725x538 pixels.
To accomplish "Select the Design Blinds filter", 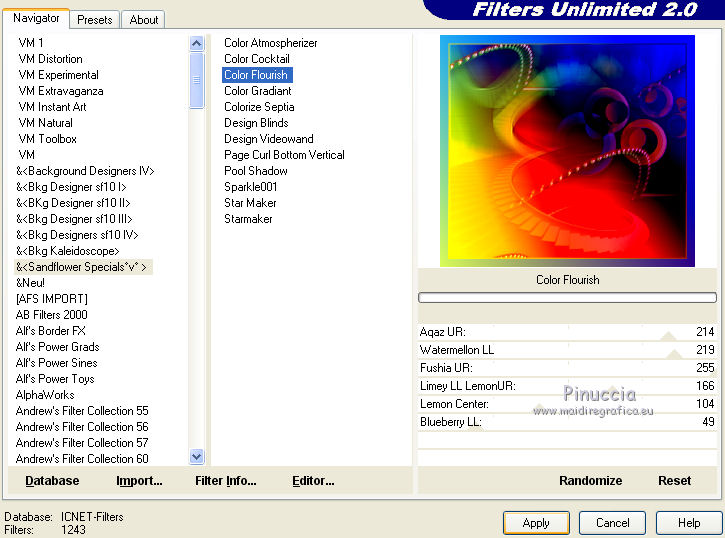I will pyautogui.click(x=256, y=123).
